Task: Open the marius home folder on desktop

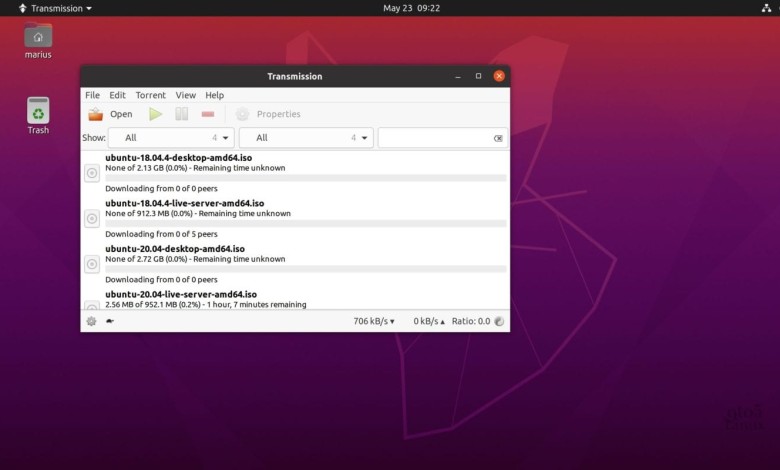Action: (x=38, y=41)
